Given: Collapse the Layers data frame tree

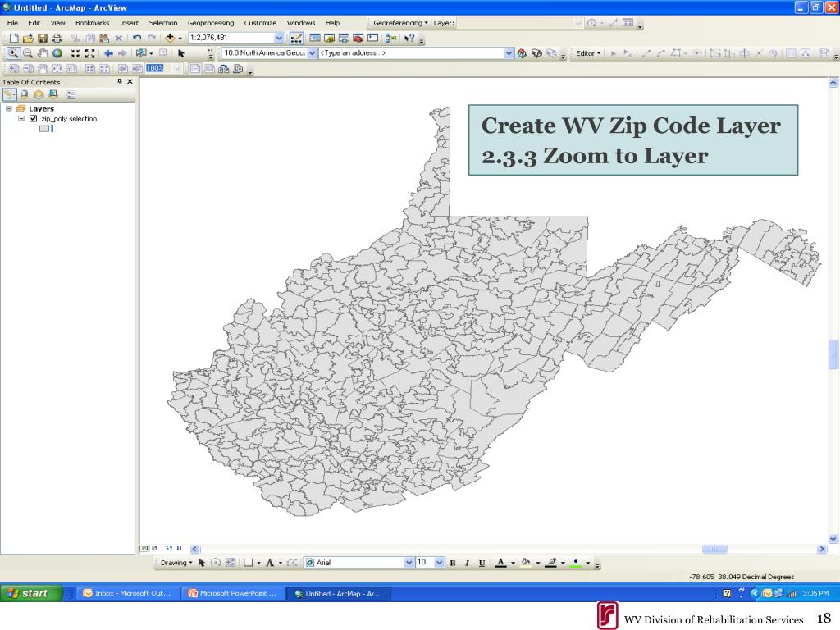Looking at the screenshot, I should pyautogui.click(x=8, y=109).
